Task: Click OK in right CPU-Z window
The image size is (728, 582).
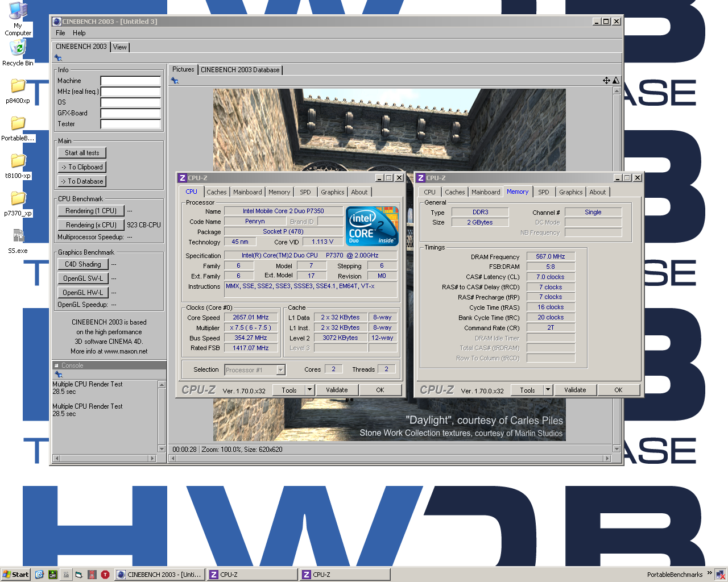Action: point(618,390)
